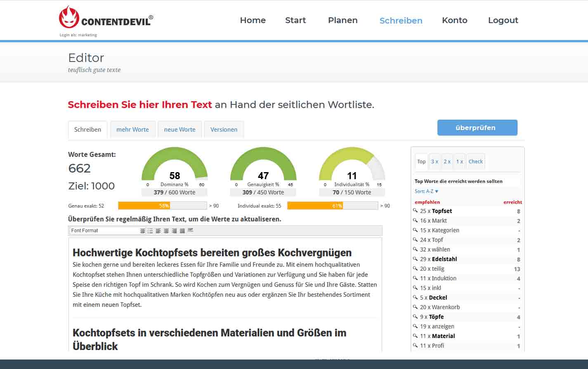Click the align right icon in editor toolbar
Screen dimensions: 588x369
(174, 231)
